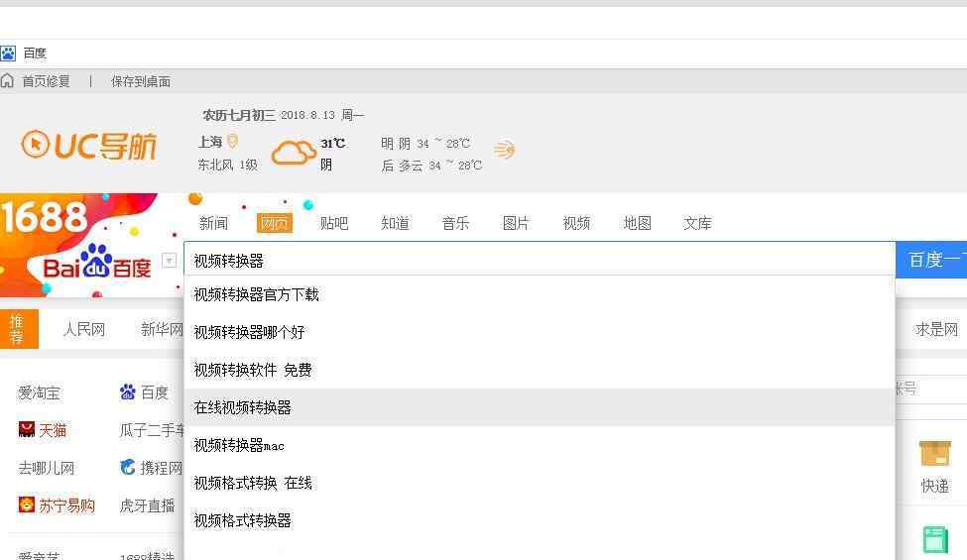
Task: Select suggestion 视频格式转换 在线
Action: 540,483
